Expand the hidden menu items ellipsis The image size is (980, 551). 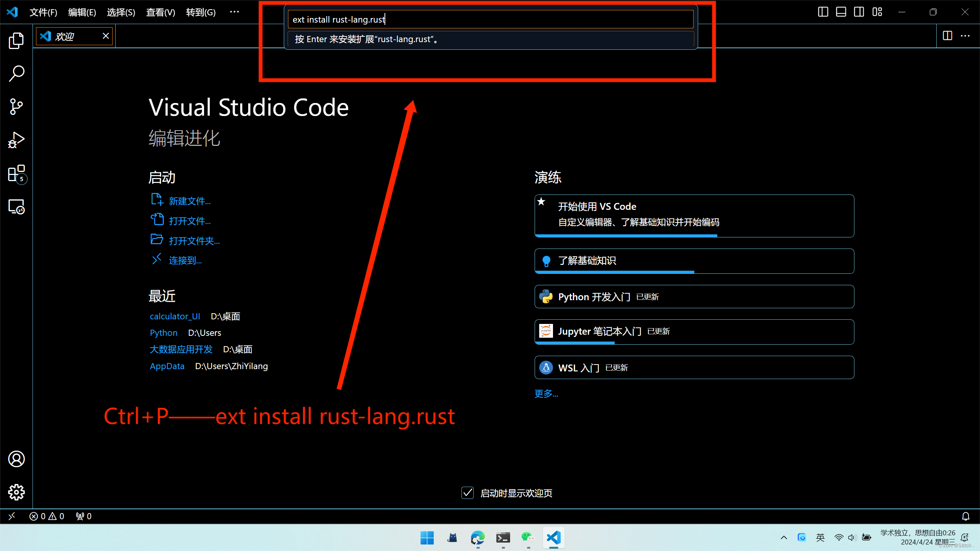click(x=234, y=12)
